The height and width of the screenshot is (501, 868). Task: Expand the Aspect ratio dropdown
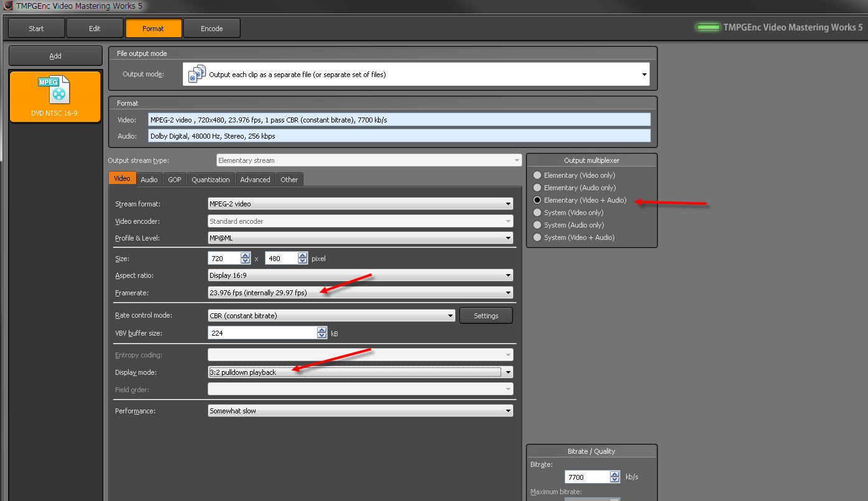tap(508, 275)
